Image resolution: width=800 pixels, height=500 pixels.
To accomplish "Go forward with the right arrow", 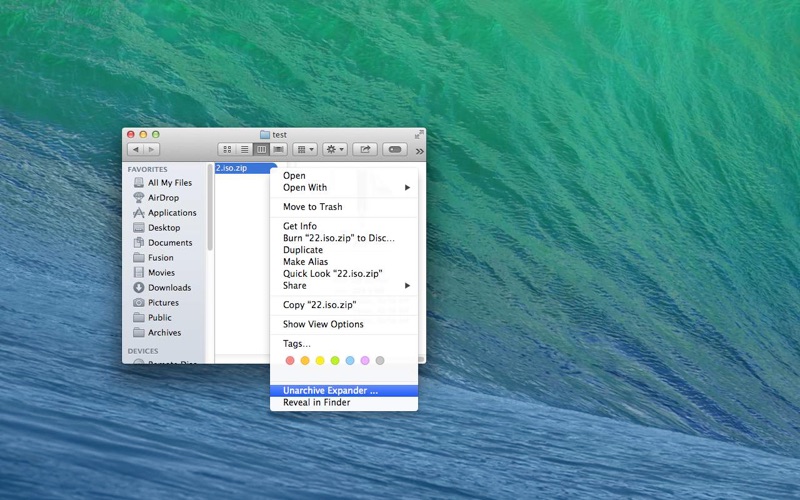I will click(x=152, y=149).
